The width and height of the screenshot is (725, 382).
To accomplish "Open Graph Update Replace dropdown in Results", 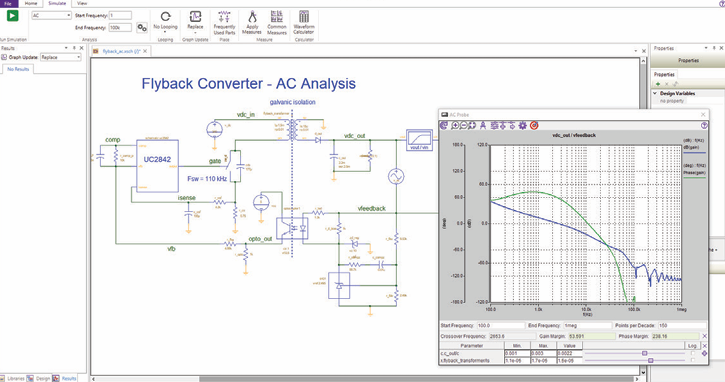I will pos(79,57).
